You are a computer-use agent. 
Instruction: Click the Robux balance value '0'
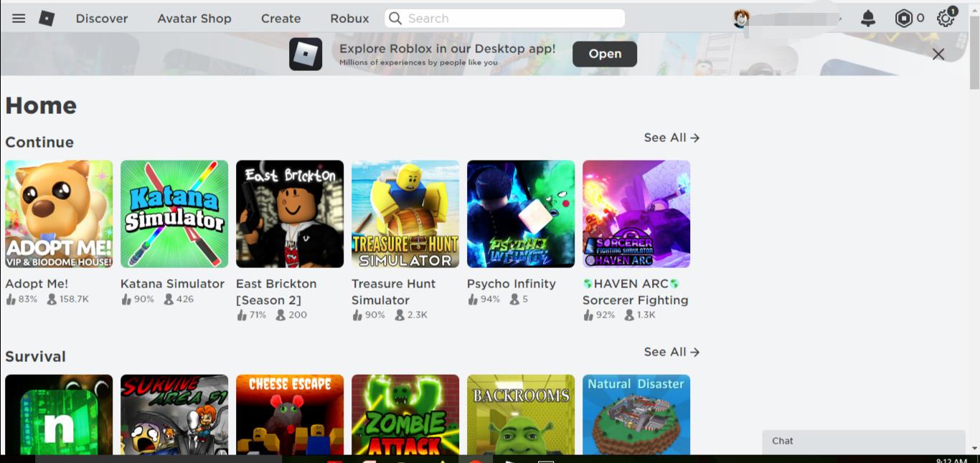[920, 19]
